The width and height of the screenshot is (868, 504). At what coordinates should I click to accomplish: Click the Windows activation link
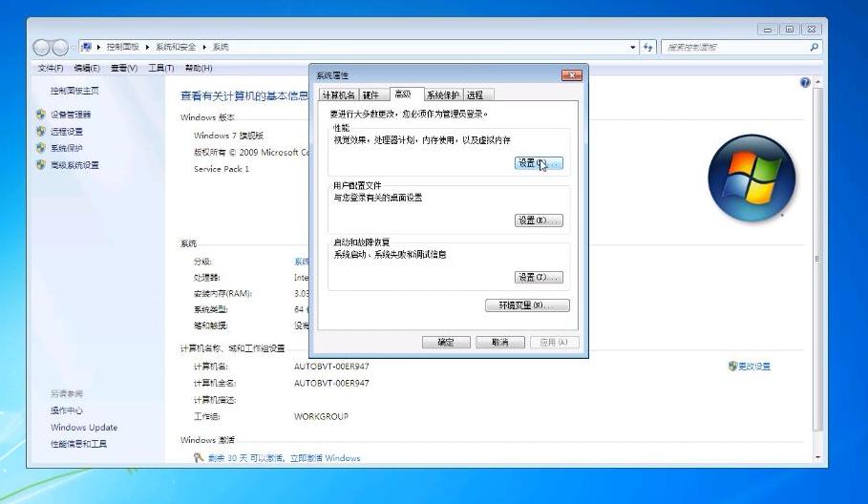(x=284, y=458)
